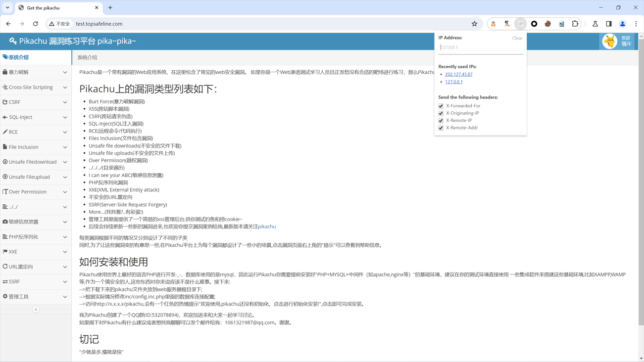The image size is (644, 362).
Task: Click the Clear link in the IP popup
Action: click(x=517, y=38)
